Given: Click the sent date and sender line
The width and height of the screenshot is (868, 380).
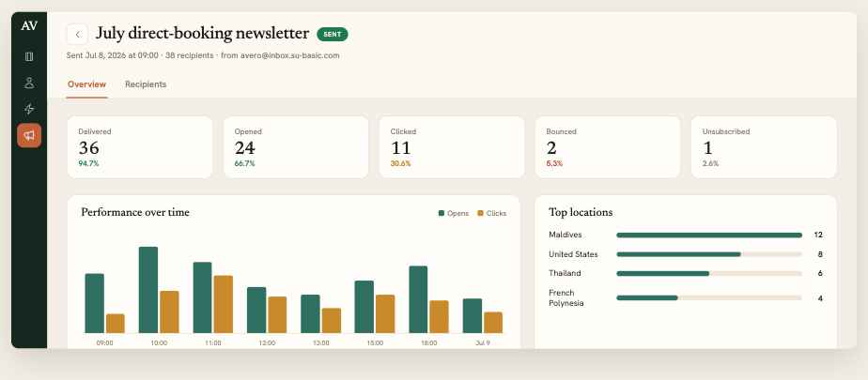Looking at the screenshot, I should pos(203,56).
